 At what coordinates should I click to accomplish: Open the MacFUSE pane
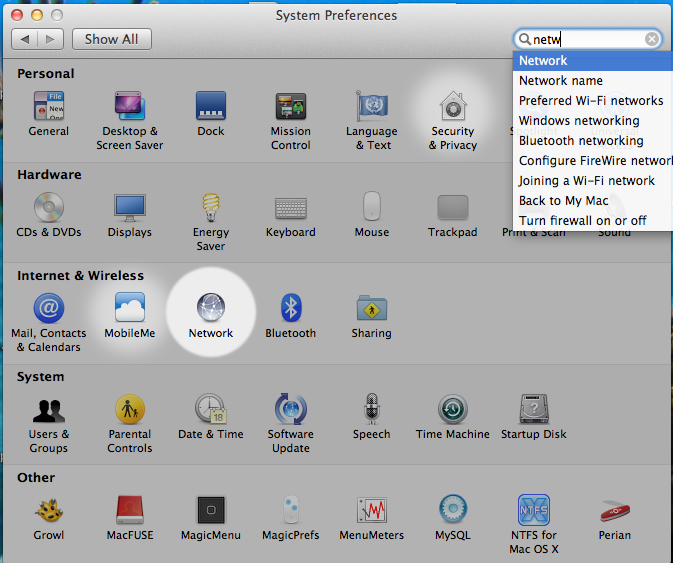pyautogui.click(x=130, y=518)
